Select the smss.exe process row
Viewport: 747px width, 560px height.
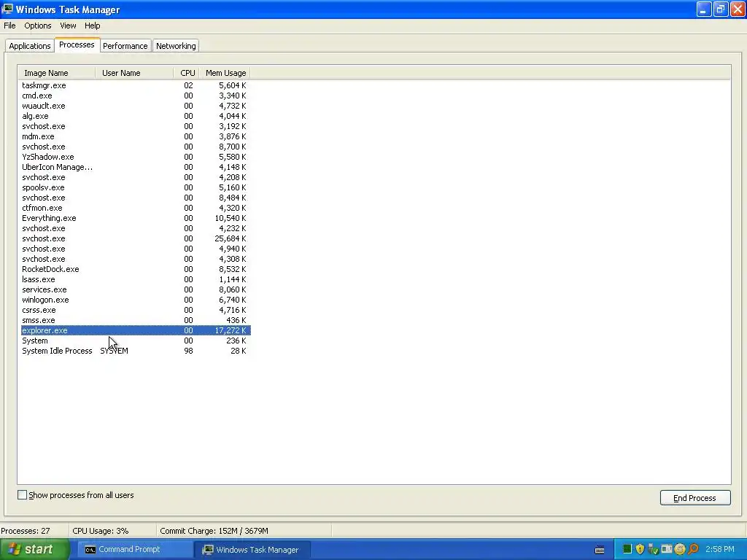(134, 321)
